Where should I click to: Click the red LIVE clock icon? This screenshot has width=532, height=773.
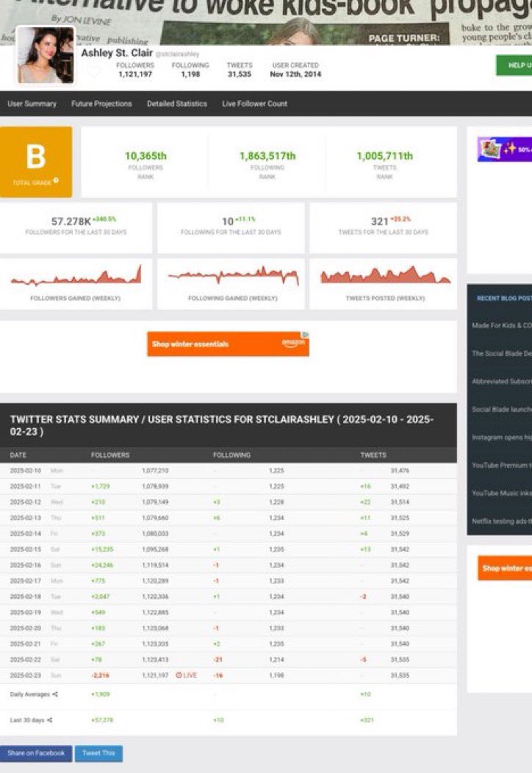(x=179, y=675)
